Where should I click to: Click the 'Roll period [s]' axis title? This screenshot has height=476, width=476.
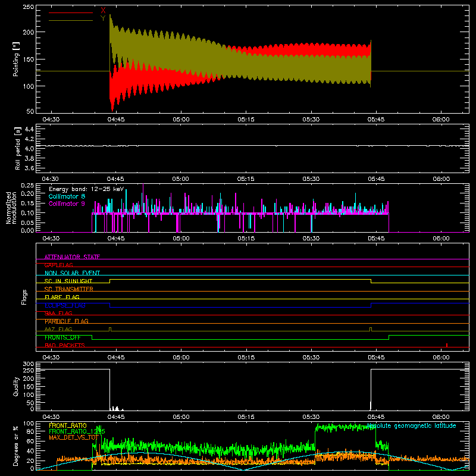coord(18,148)
